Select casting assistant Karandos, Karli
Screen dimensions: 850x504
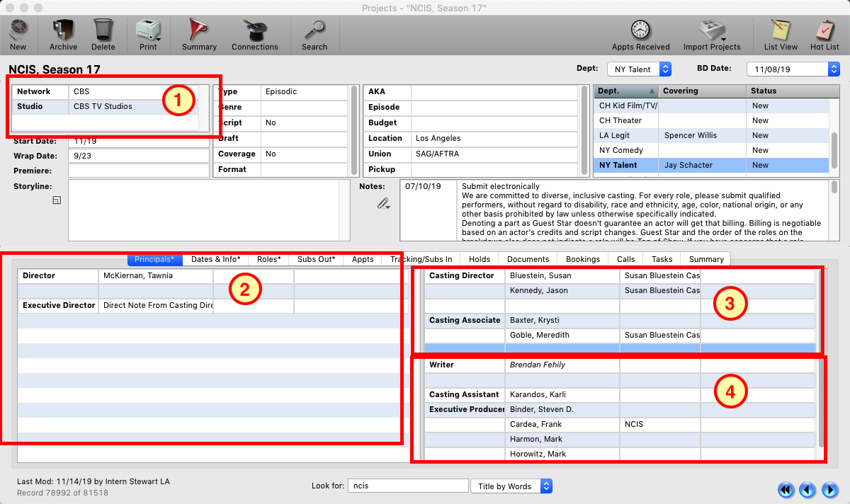point(539,394)
